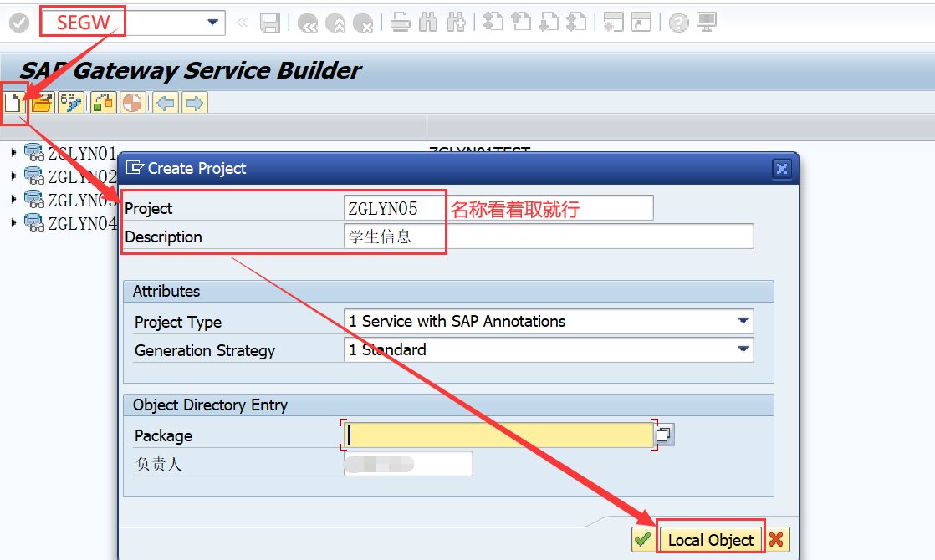Click the Find Next binoculars-plus icon

456,23
